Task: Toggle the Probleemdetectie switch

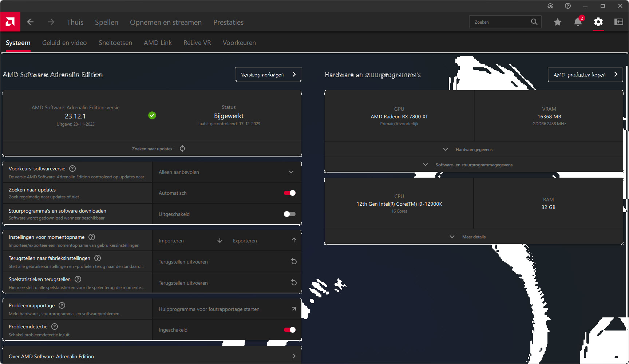Action: pos(290,330)
